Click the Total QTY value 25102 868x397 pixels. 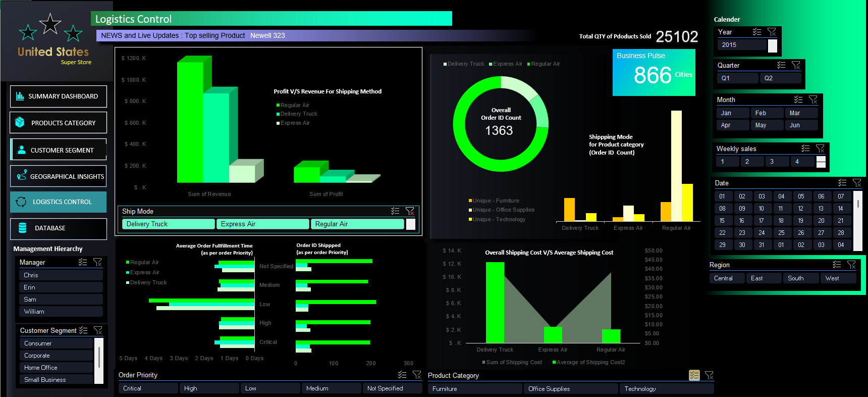[x=677, y=36]
